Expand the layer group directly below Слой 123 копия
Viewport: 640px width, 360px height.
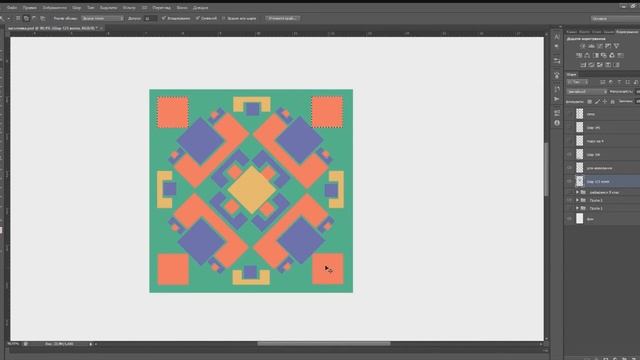coord(578,192)
